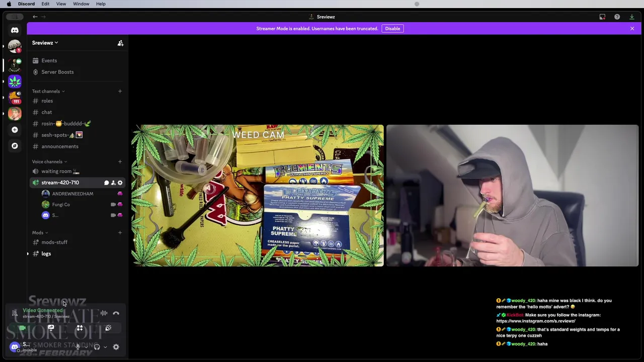Click invite icon on stream-420-710 channel
644x362 pixels.
pyautogui.click(x=113, y=183)
